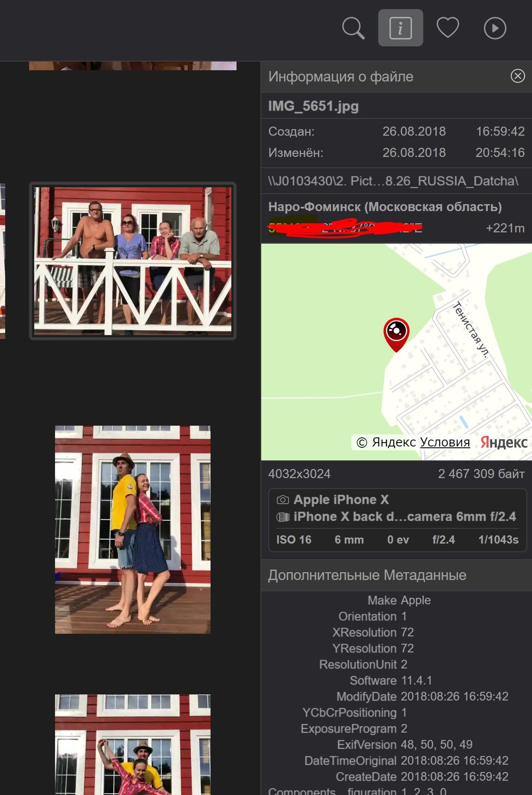Click the Дополнительные Метаданные section header
This screenshot has height=795, width=532.
(x=367, y=575)
